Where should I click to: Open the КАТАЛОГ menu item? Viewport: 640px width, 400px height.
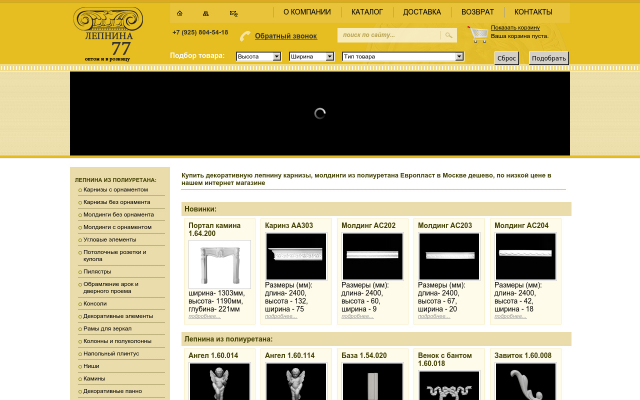tap(367, 12)
